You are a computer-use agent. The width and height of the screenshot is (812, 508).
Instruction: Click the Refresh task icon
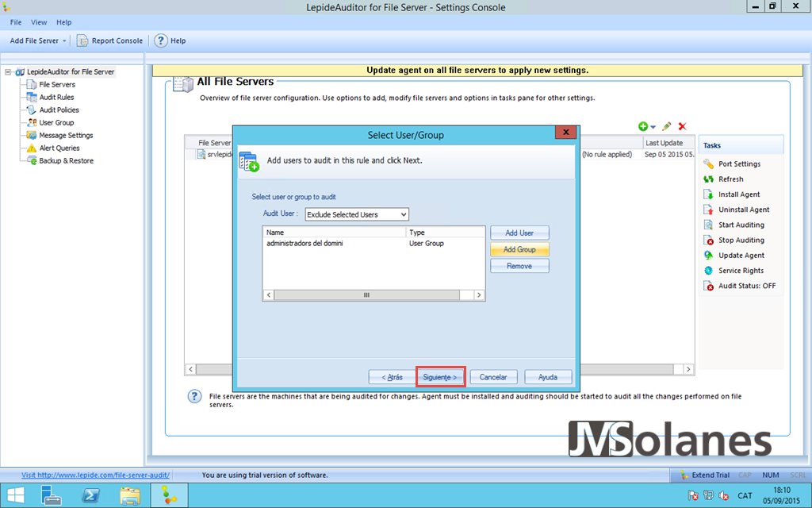click(x=708, y=179)
